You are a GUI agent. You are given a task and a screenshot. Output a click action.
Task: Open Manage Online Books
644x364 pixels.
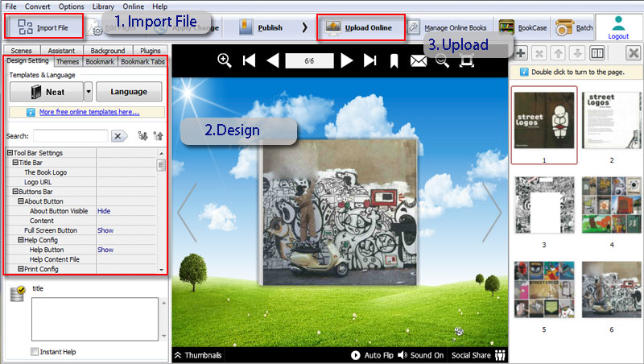click(x=448, y=27)
